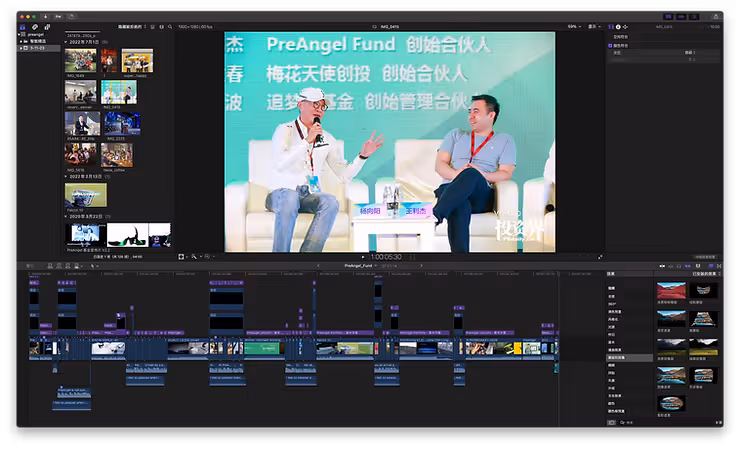740x449 pixels.
Task: Show the Background Tasks window icon
Action: (72, 17)
